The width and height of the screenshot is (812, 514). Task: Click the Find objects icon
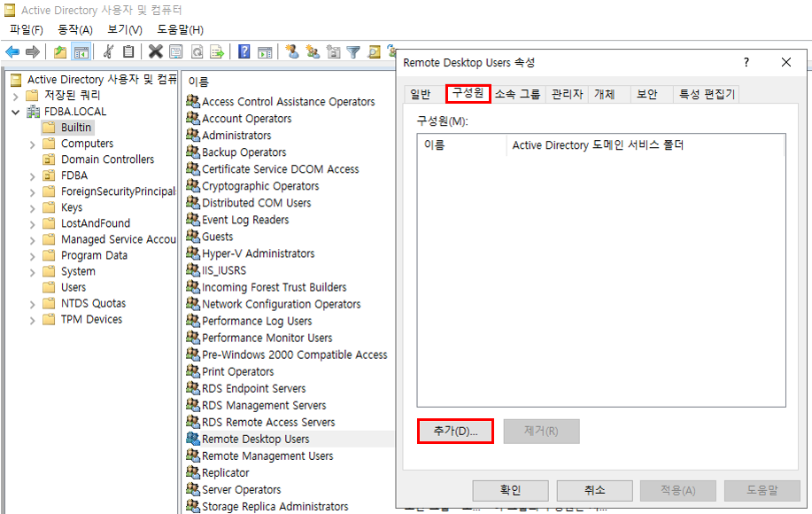coord(374,51)
